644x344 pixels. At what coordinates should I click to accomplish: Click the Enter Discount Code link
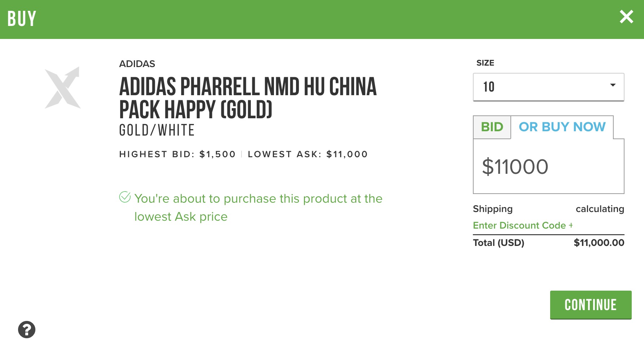tap(519, 225)
